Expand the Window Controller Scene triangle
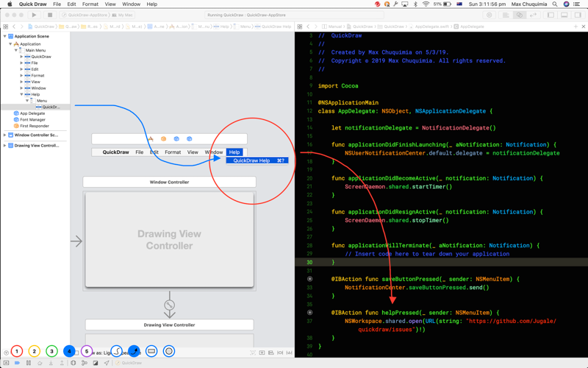 point(5,135)
